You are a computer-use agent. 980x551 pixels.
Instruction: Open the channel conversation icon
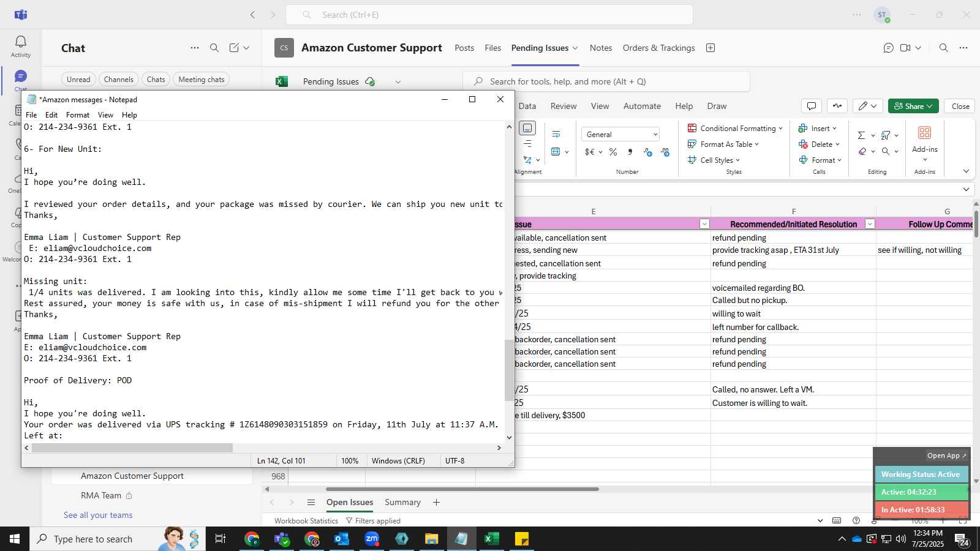[888, 48]
